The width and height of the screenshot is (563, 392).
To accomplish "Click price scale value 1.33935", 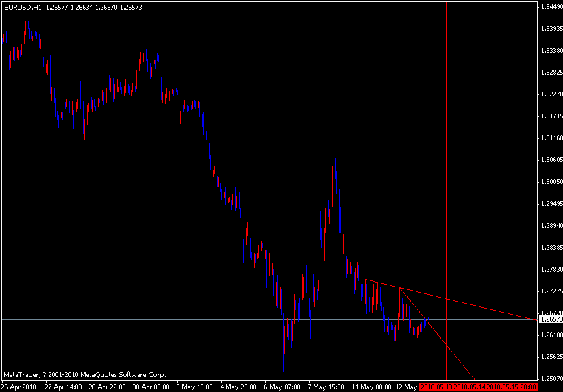I will 551,28.
